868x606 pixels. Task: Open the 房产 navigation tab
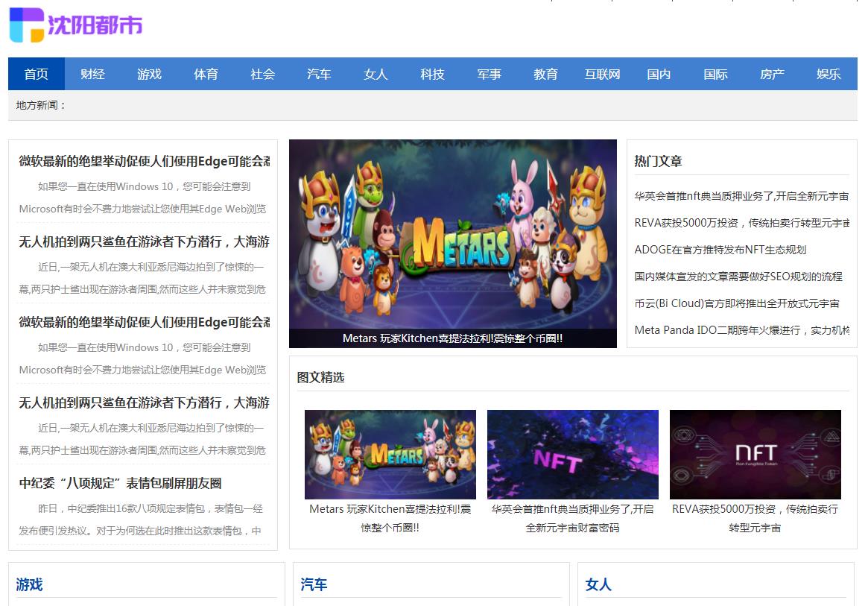(772, 74)
